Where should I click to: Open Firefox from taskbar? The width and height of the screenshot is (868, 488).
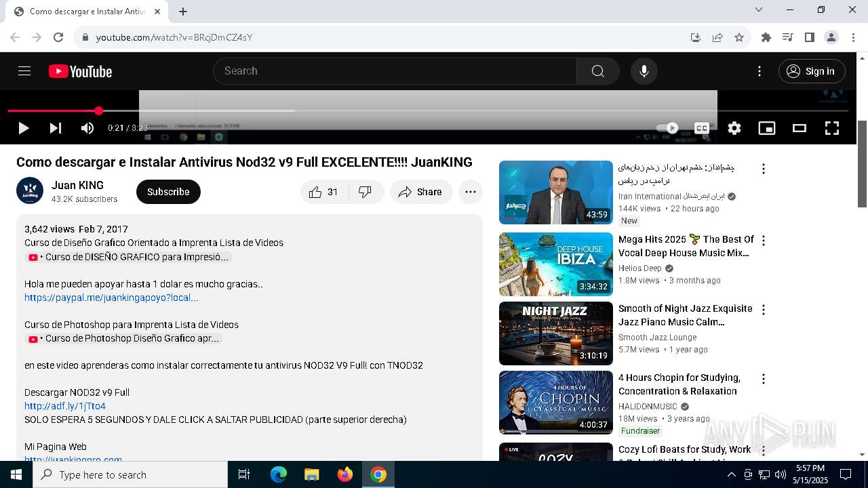[345, 474]
